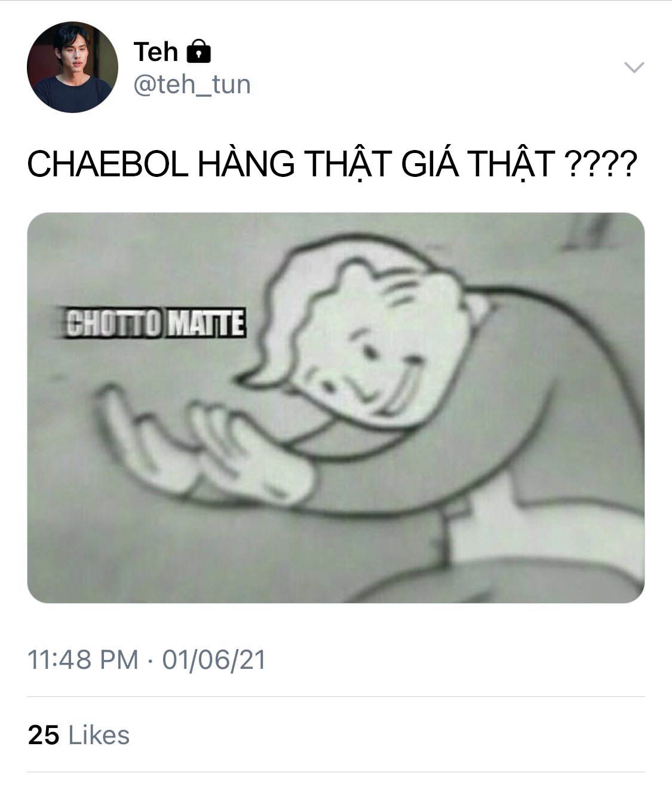Open the Vault Boy meme image
The width and height of the screenshot is (672, 786).
point(336,408)
